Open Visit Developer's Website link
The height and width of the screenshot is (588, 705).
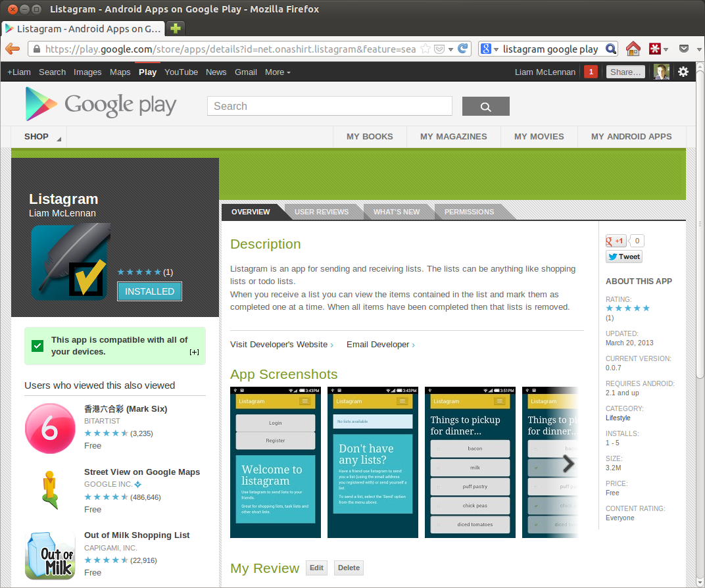281,345
